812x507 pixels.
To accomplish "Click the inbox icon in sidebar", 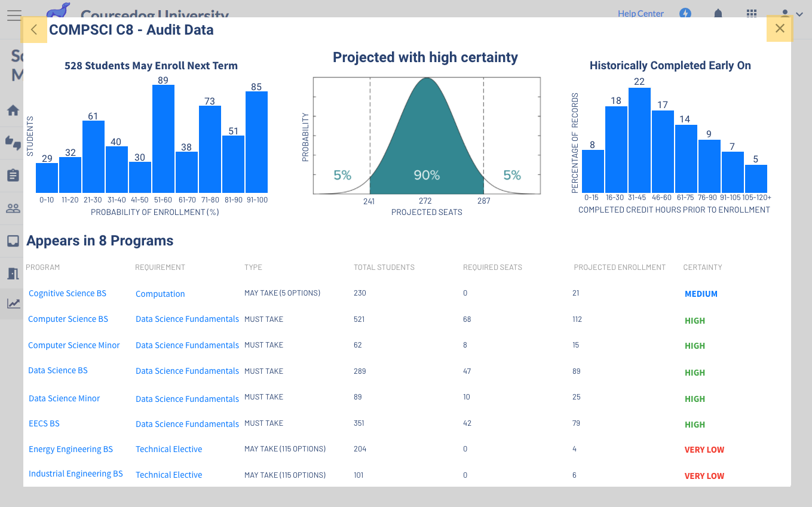I will [13, 241].
